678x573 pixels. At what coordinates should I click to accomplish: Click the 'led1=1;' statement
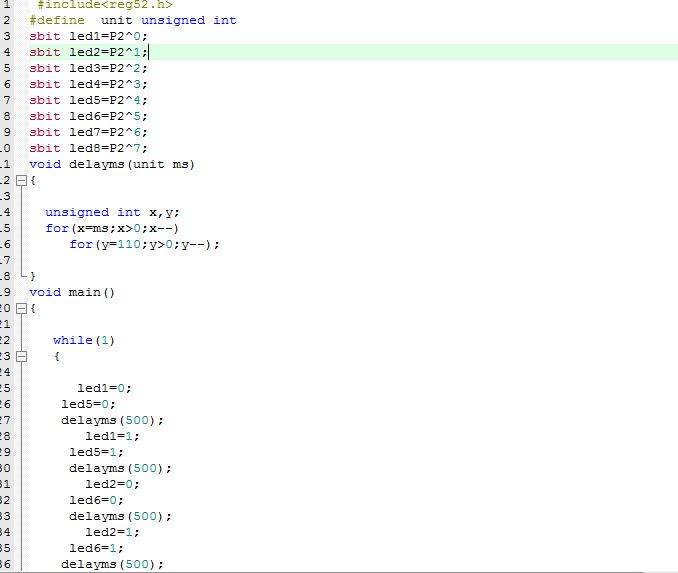[x=112, y=436]
